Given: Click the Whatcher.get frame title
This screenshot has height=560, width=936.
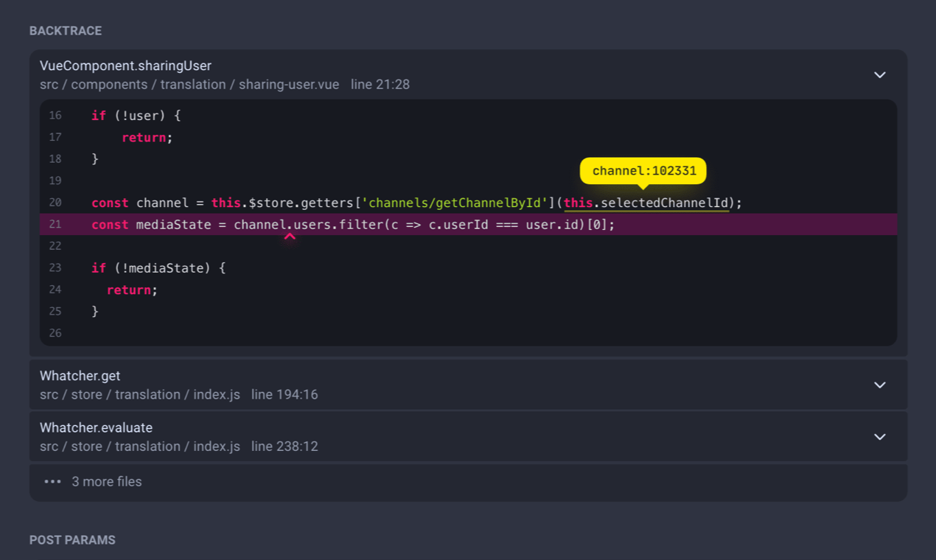Looking at the screenshot, I should (80, 377).
